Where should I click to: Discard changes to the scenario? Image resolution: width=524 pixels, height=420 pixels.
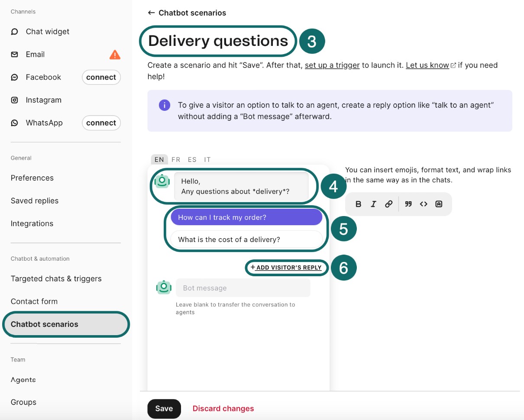coord(223,408)
